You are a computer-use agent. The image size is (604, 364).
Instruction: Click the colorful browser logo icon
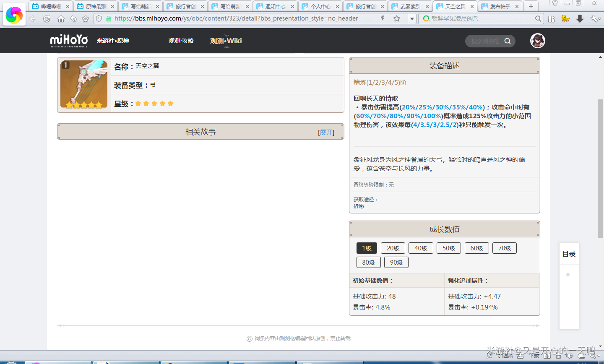point(14,15)
